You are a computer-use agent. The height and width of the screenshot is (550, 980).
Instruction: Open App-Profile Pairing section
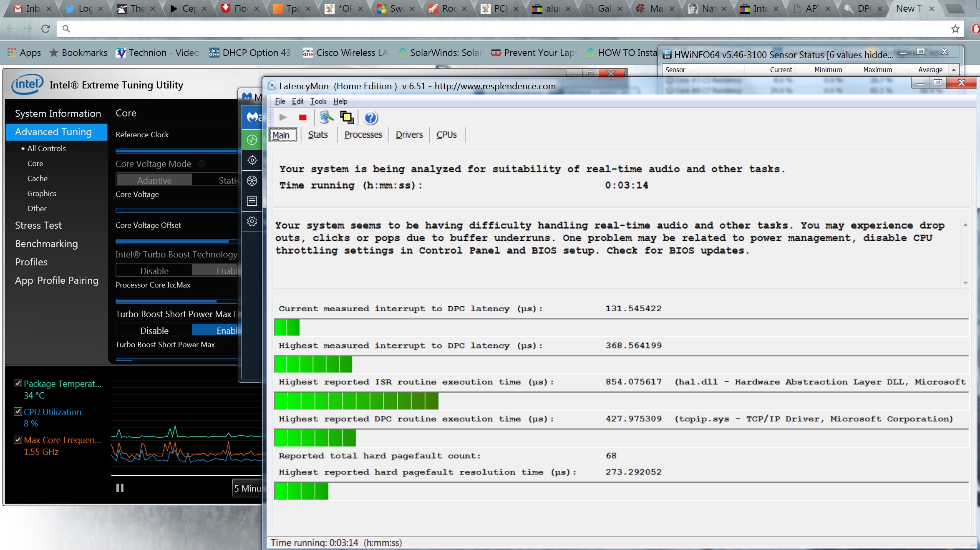(57, 280)
